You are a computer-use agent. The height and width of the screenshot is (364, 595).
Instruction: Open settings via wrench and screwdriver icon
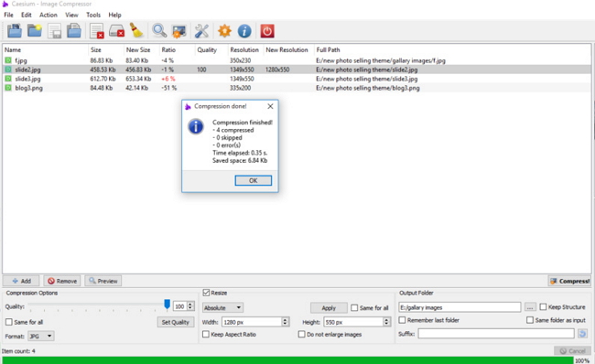201,31
